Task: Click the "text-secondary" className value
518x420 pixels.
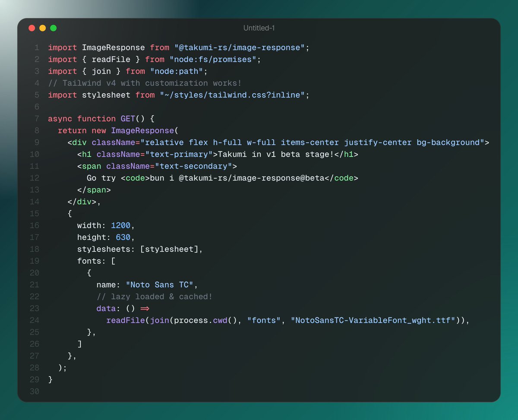Action: (x=193, y=166)
